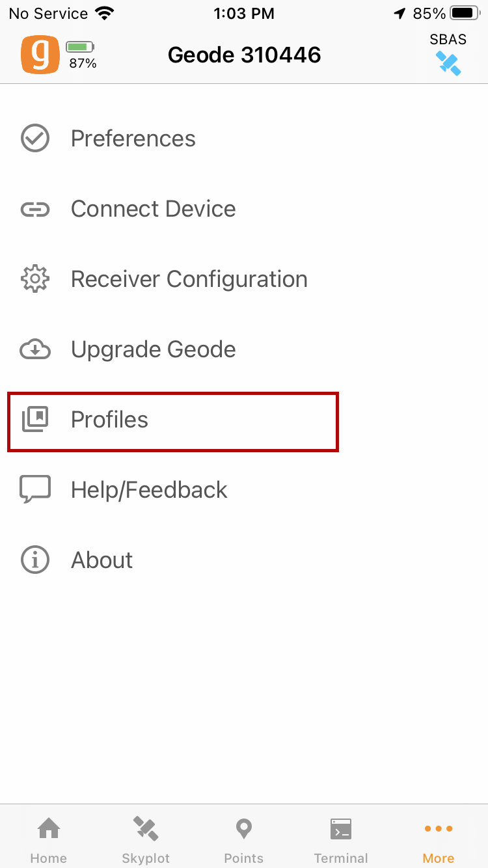
Task: Tap the Receiver Configuration gear icon
Action: pos(35,279)
